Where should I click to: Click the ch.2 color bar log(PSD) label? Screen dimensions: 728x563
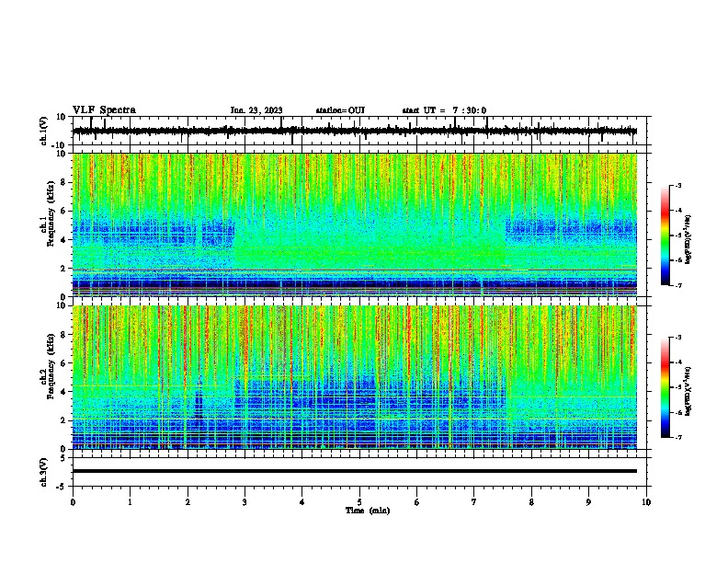688,391
